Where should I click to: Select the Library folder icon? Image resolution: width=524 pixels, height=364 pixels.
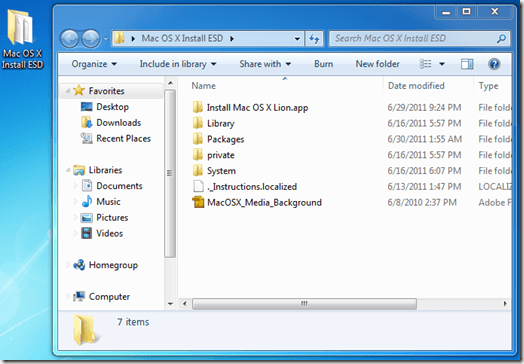pyautogui.click(x=198, y=123)
